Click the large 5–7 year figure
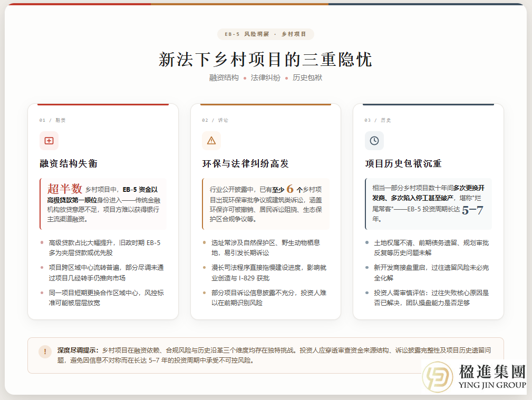 tap(472, 210)
